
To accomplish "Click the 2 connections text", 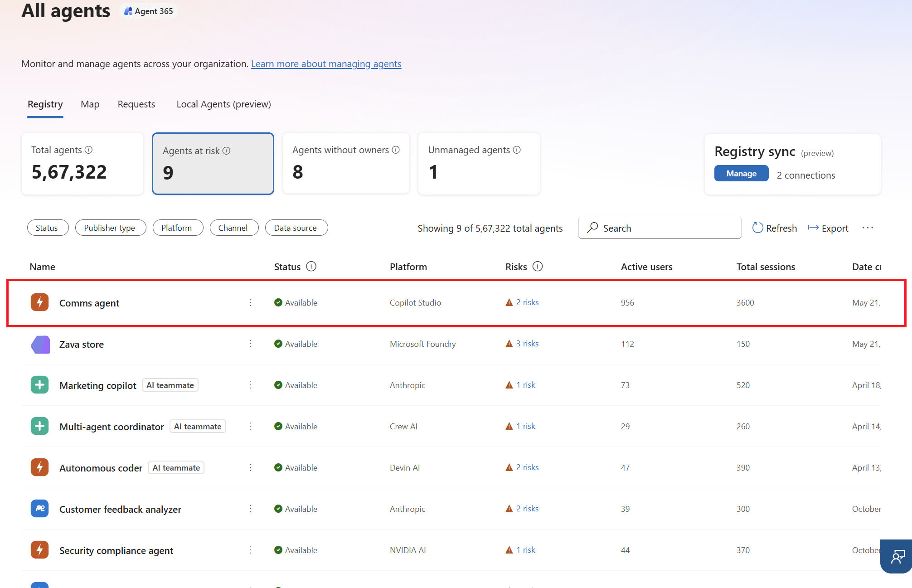I will [x=806, y=175].
